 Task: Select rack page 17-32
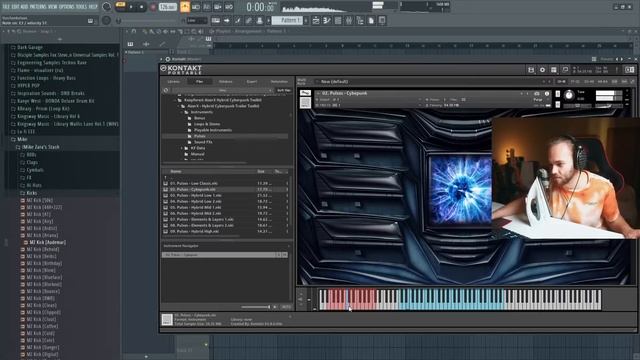[x=575, y=82]
